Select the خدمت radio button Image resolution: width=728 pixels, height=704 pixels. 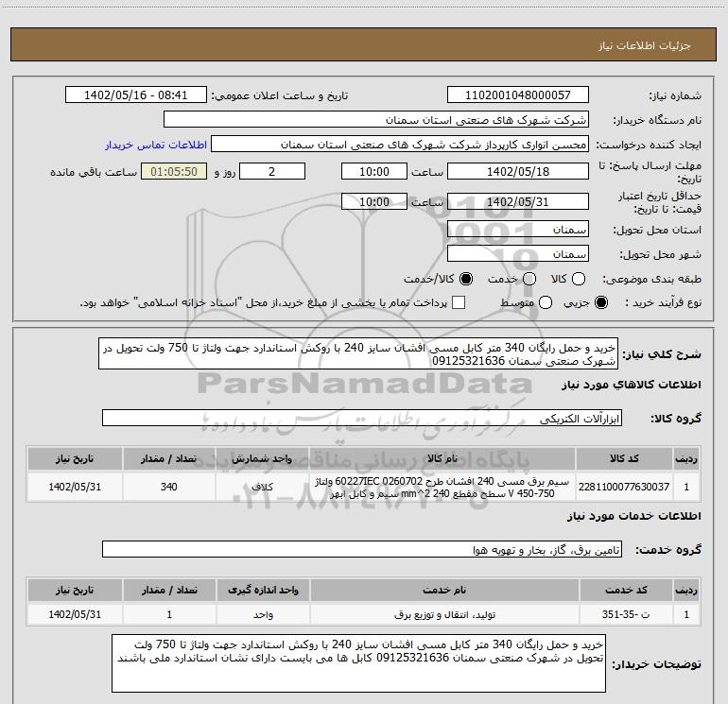pyautogui.click(x=529, y=279)
